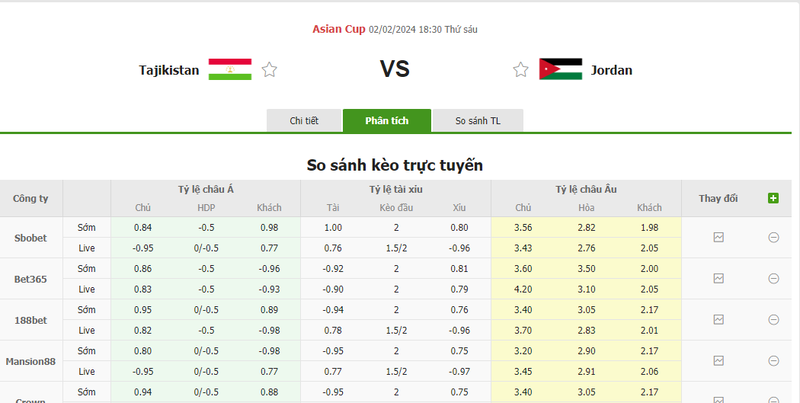
Task: Open Sbobet odds change chart icon
Action: (x=718, y=237)
